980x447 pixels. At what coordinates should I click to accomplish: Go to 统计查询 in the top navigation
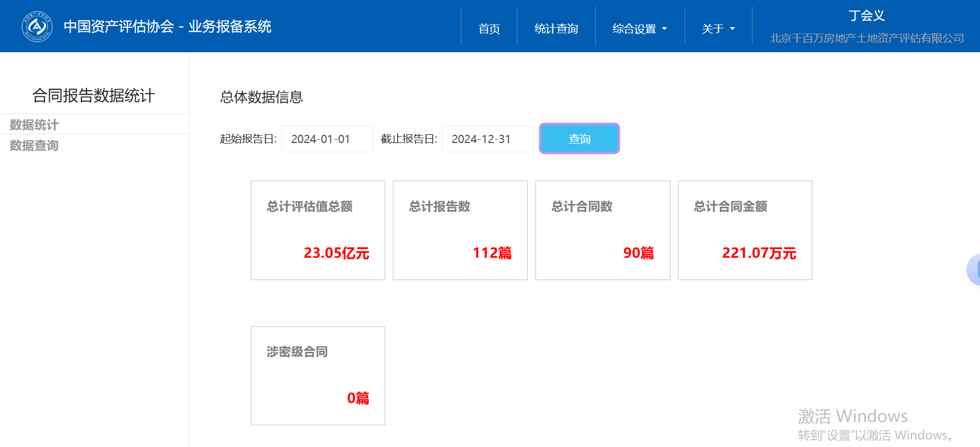click(556, 29)
